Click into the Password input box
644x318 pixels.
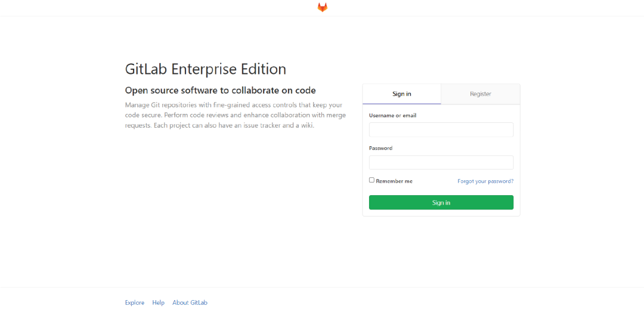tap(441, 163)
